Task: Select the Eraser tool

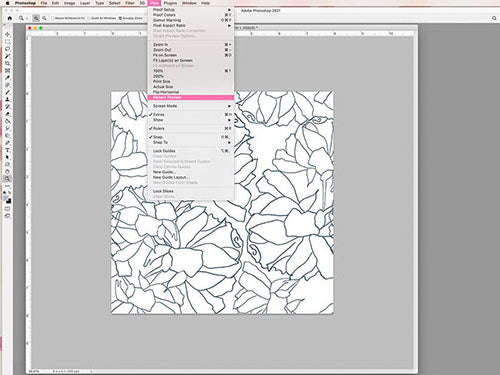Action: click(7, 114)
